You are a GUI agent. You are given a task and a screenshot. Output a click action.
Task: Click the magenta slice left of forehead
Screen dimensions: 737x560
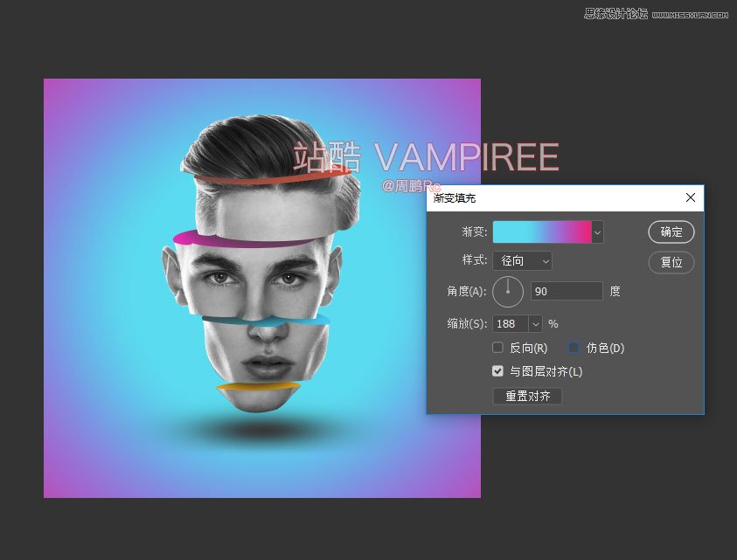191,237
